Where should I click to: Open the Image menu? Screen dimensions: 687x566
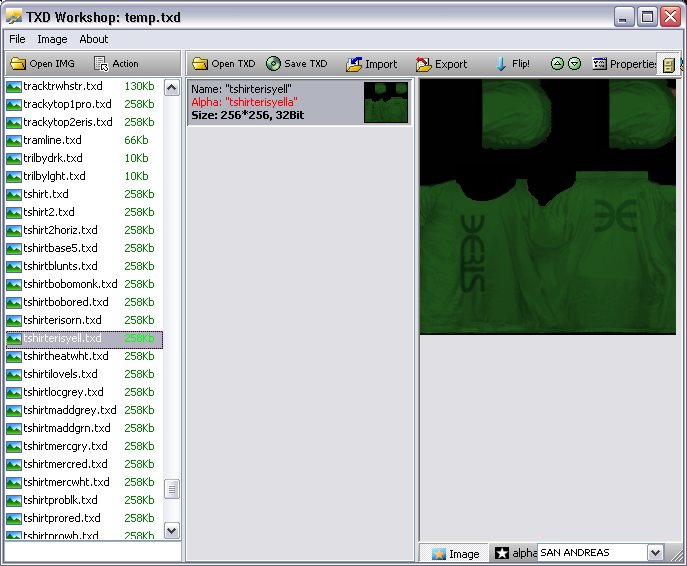coord(52,39)
